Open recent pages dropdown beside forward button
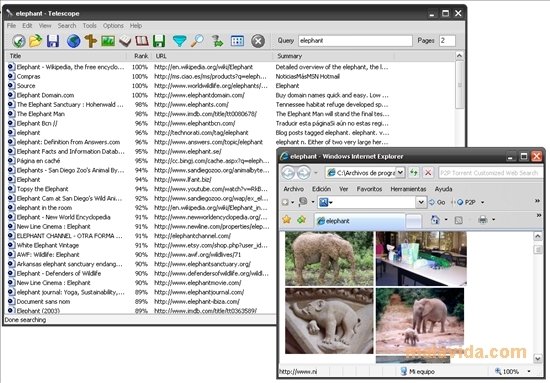The height and width of the screenshot is (383, 550). click(316, 173)
